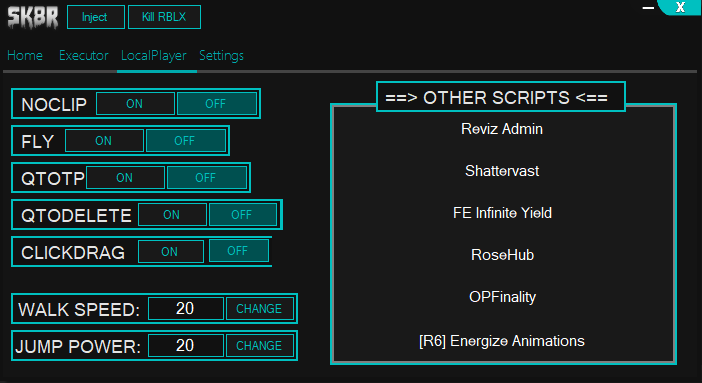
Task: Click the OTHER SCRIPTS header
Action: click(501, 97)
